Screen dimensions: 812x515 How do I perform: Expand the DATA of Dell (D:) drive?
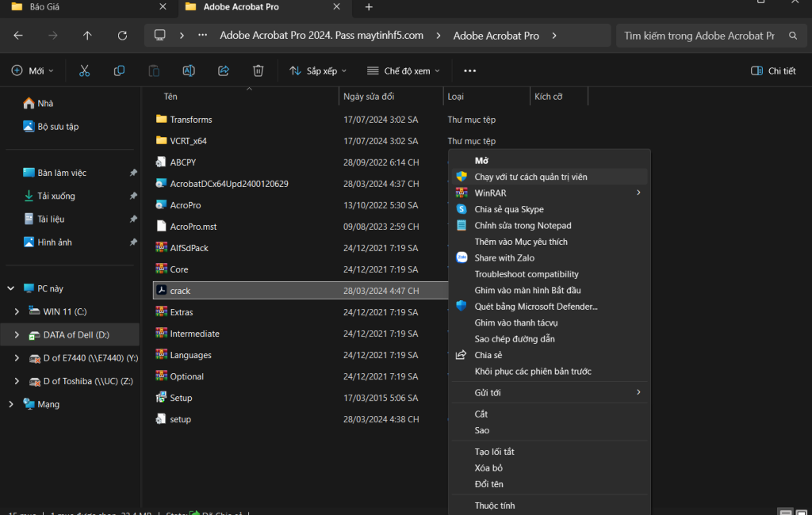pyautogui.click(x=17, y=335)
